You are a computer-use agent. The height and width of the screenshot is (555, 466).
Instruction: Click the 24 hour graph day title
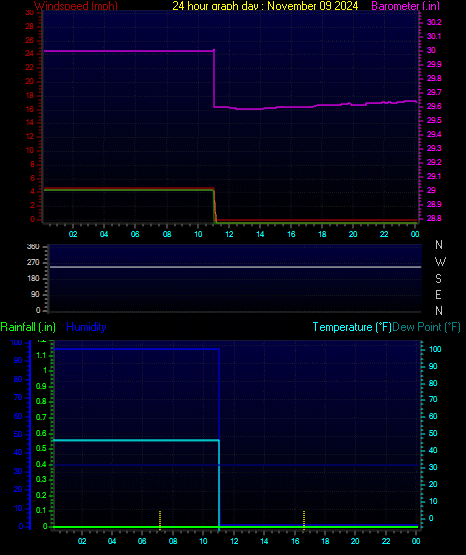tap(265, 6)
